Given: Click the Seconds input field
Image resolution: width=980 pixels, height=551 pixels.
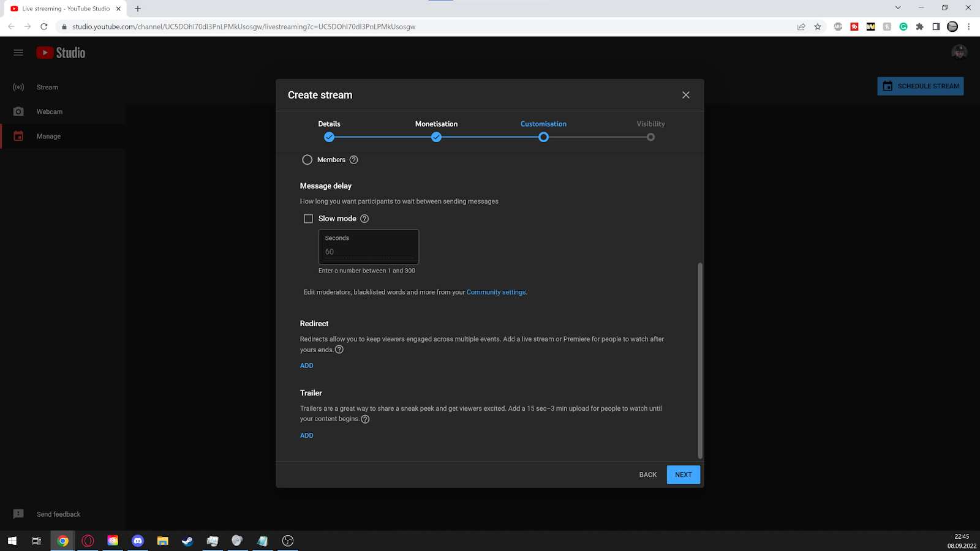Looking at the screenshot, I should click(369, 247).
